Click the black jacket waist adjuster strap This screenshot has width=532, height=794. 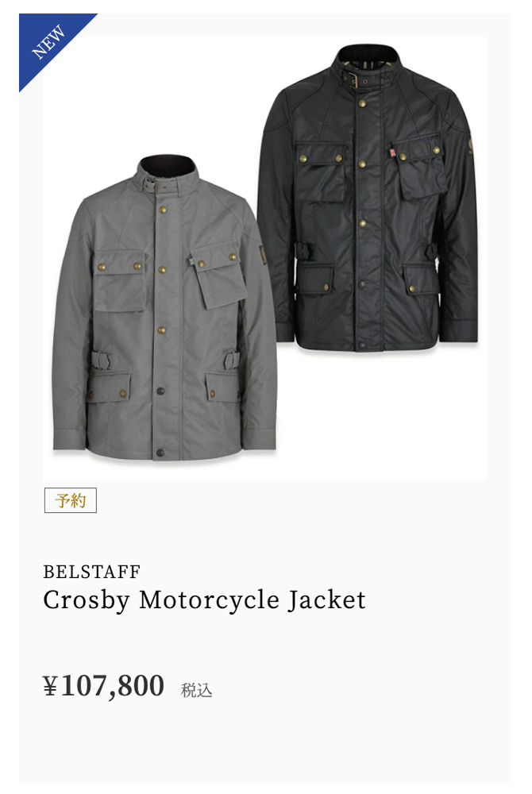click(x=304, y=251)
